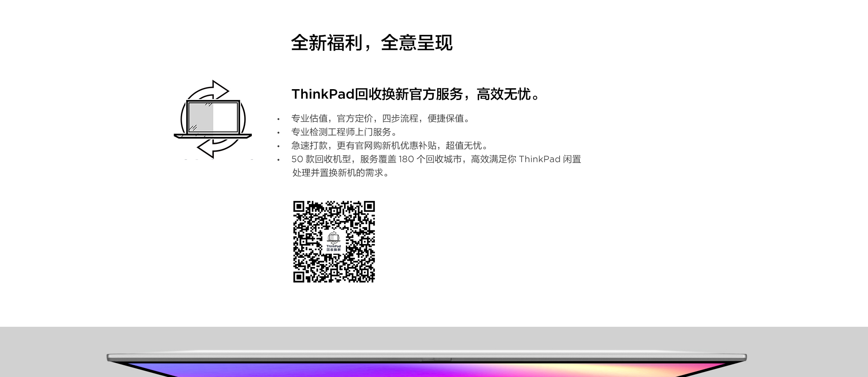This screenshot has width=868, height=377.
Task: Click the line starting with 50 款回收机型
Action: click(436, 159)
